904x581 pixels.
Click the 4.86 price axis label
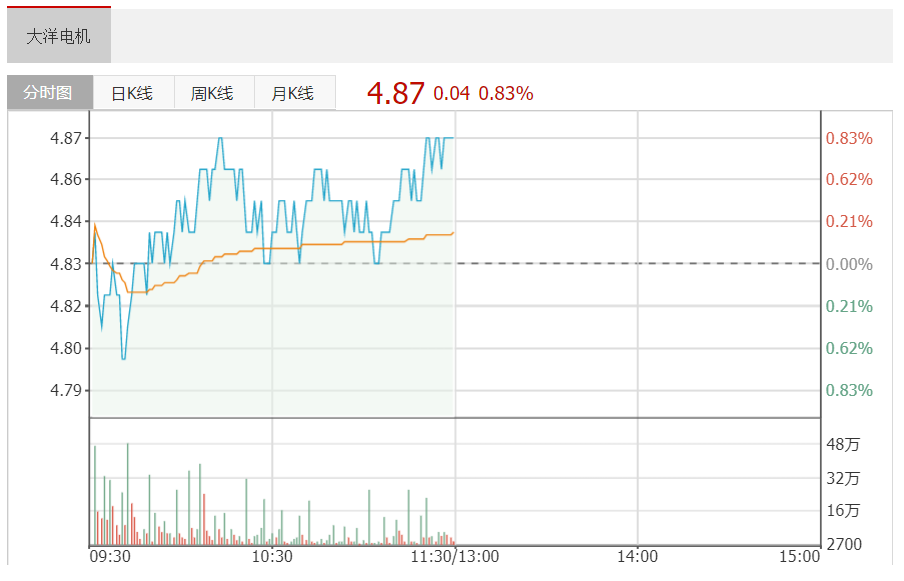click(66, 179)
